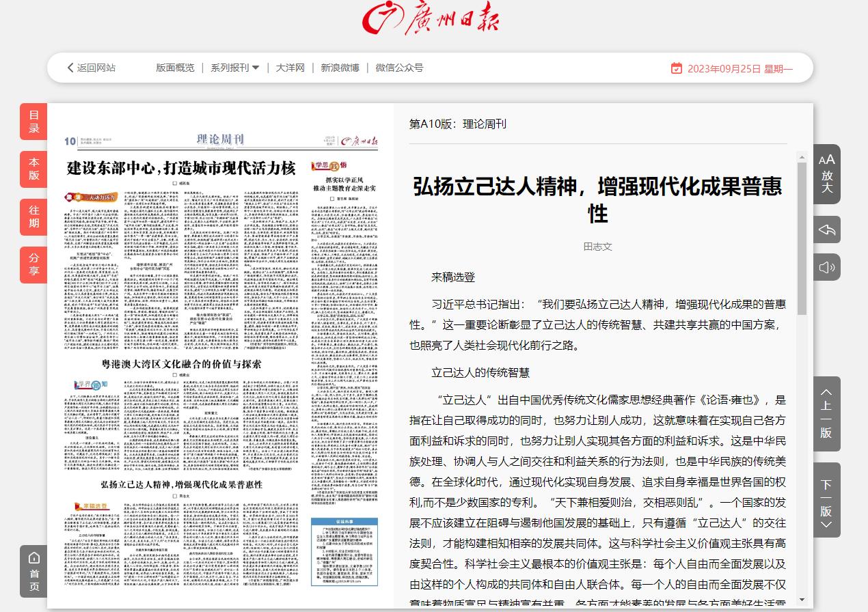Click the 来稿选登 line
The height and width of the screenshot is (612, 868).
tap(453, 277)
